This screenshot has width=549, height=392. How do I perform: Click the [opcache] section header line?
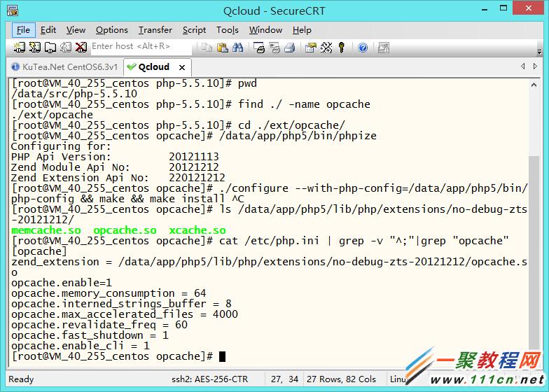[39, 251]
